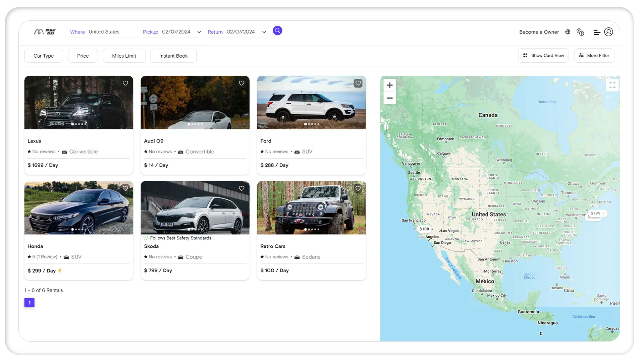Image resolution: width=644 pixels, height=362 pixels.
Task: Favorite the Retro Cars listing heart
Action: click(x=358, y=188)
